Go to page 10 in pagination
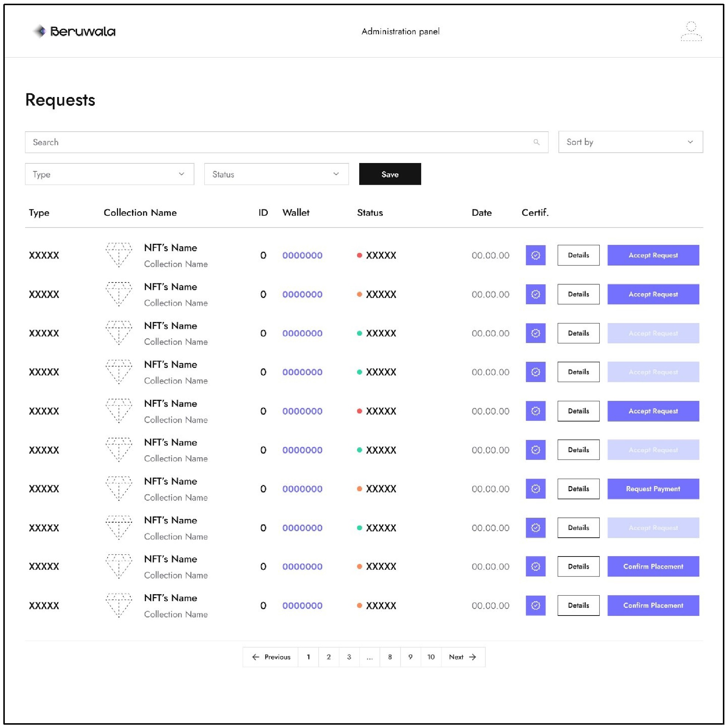 click(431, 657)
